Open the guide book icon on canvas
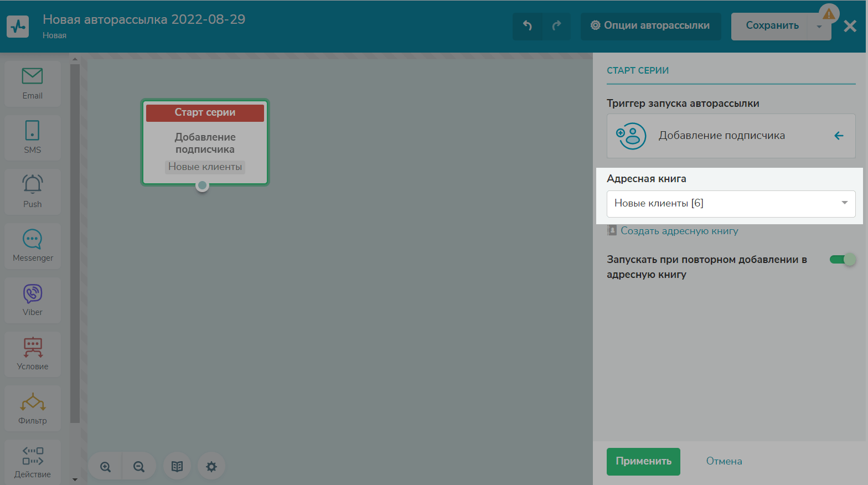 [x=177, y=467]
